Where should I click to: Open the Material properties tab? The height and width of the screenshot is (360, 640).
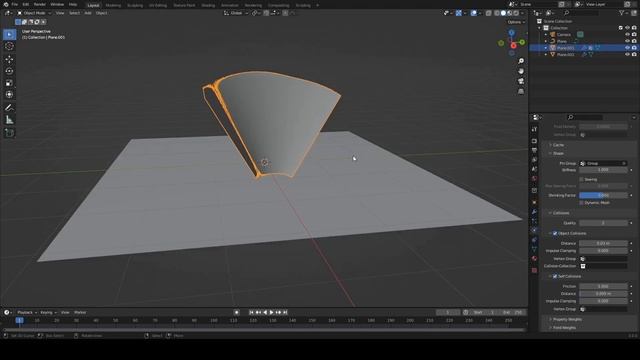pyautogui.click(x=534, y=258)
